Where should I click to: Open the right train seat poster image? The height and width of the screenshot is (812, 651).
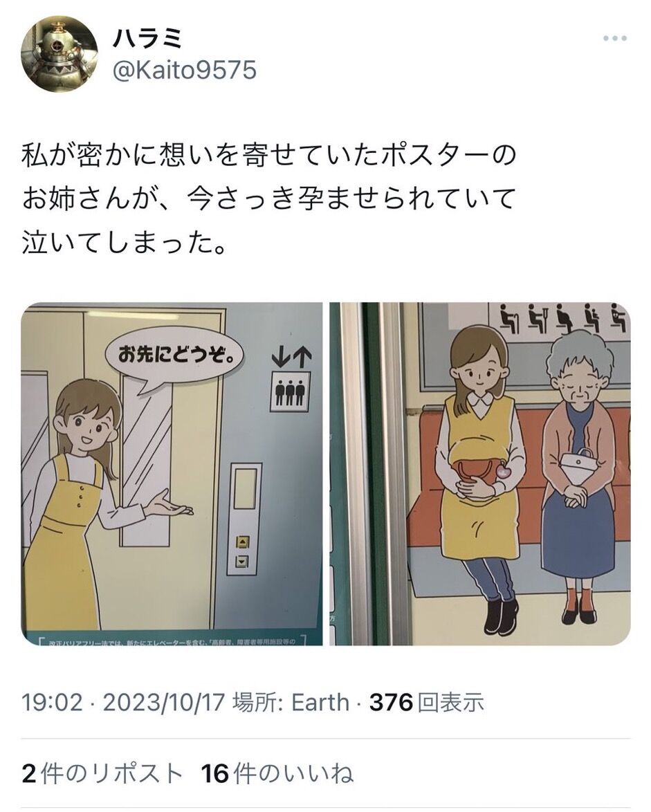click(480, 474)
